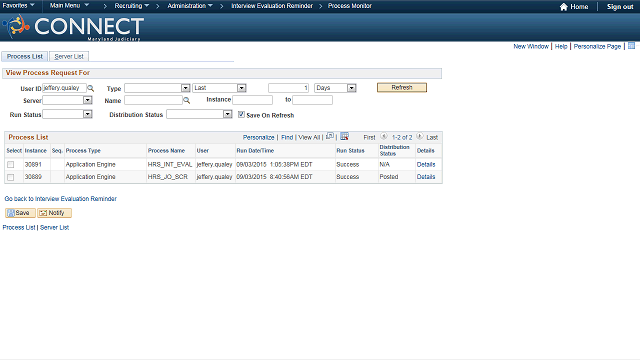Open New Window link
The image size is (640, 360).
(x=531, y=46)
